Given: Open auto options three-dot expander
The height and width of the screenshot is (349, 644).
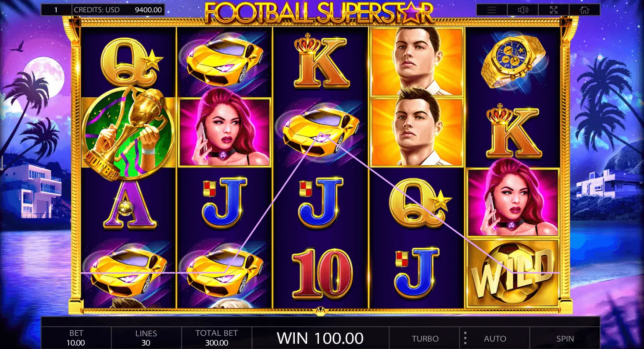Looking at the screenshot, I should (x=465, y=338).
